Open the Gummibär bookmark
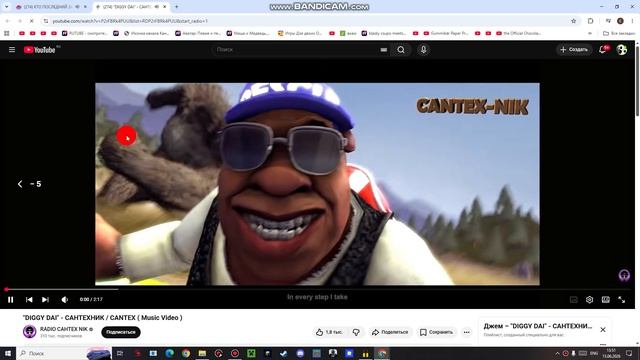Image resolution: width=640 pixels, height=360 pixels. (445, 33)
